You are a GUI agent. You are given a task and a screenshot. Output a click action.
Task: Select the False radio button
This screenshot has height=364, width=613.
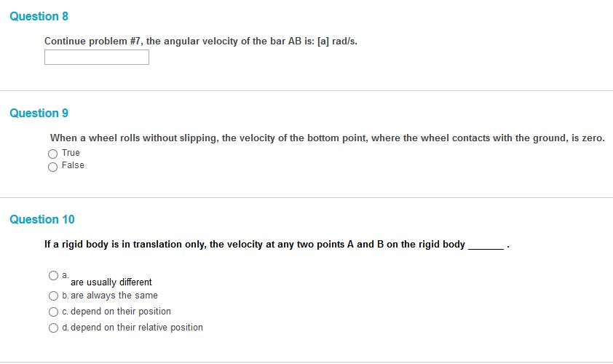[53, 167]
